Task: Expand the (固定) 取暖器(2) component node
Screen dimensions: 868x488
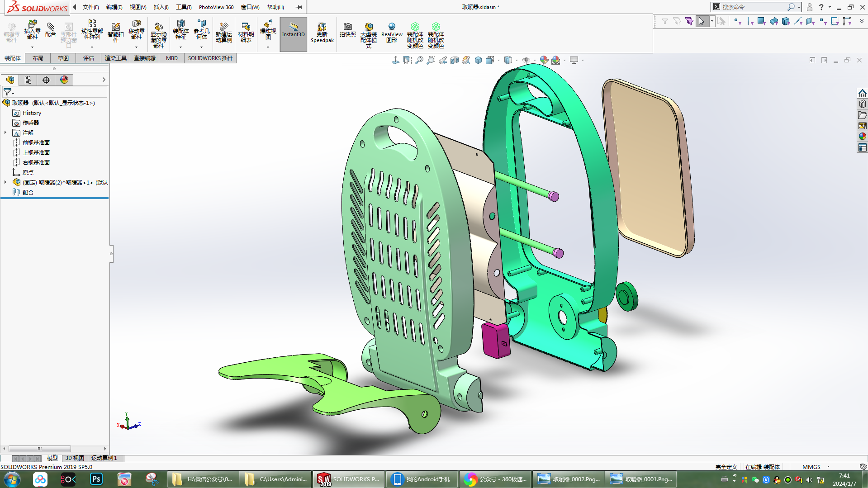Action: (x=5, y=182)
